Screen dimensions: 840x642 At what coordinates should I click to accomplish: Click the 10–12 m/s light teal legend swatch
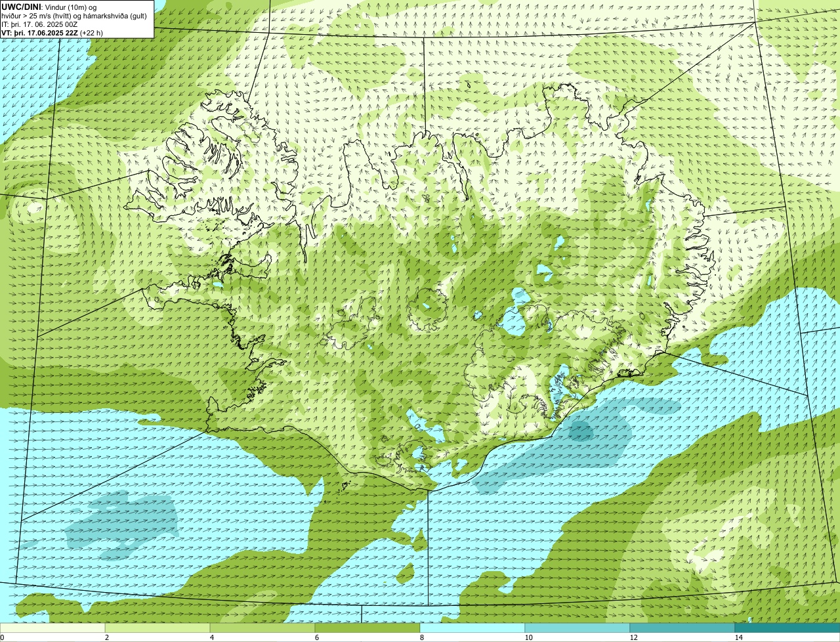[x=577, y=628]
